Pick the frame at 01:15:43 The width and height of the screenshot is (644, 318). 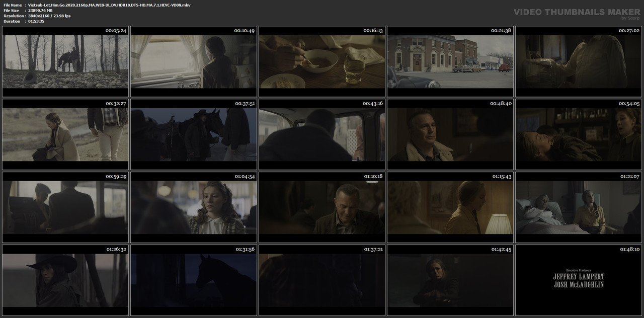[x=450, y=207]
